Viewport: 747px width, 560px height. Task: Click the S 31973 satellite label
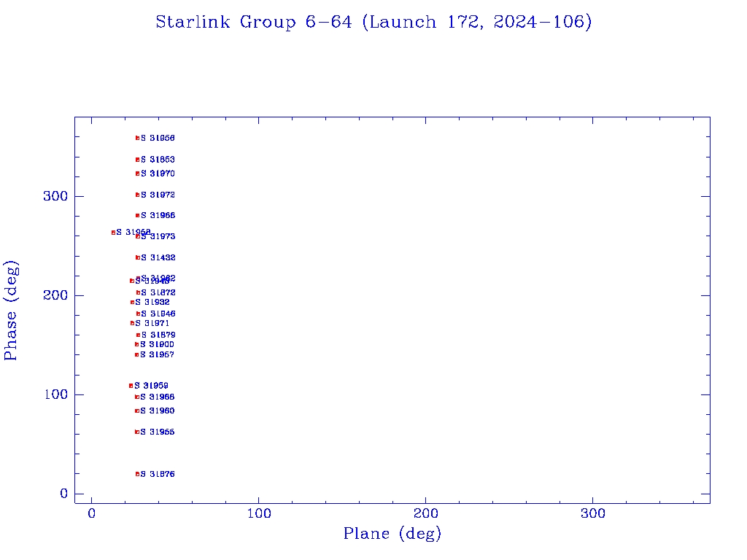click(158, 237)
